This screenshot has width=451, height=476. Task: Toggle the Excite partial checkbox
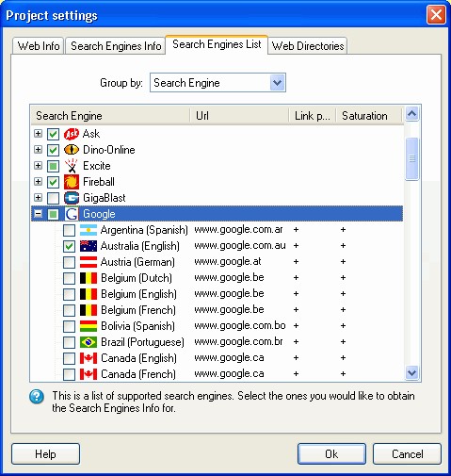[x=53, y=166]
